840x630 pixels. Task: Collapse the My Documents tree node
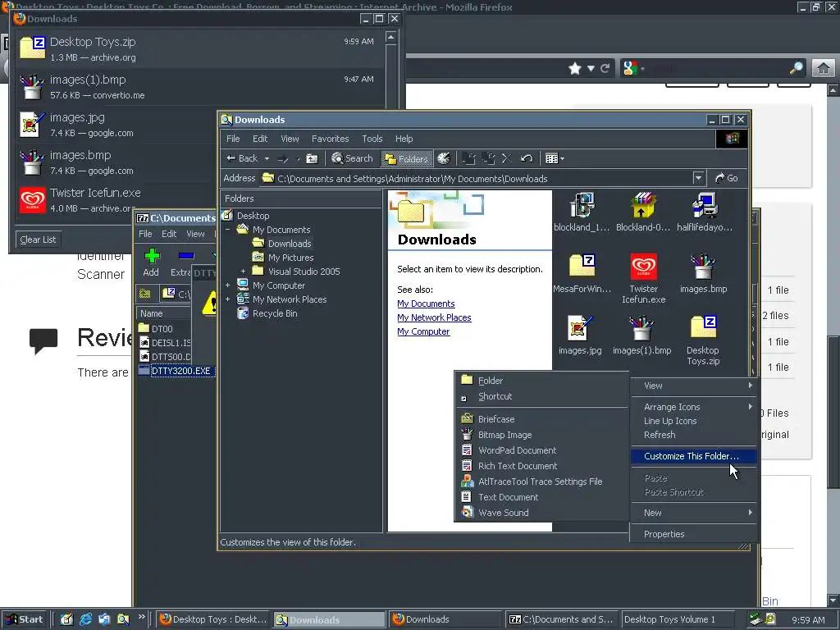point(228,230)
